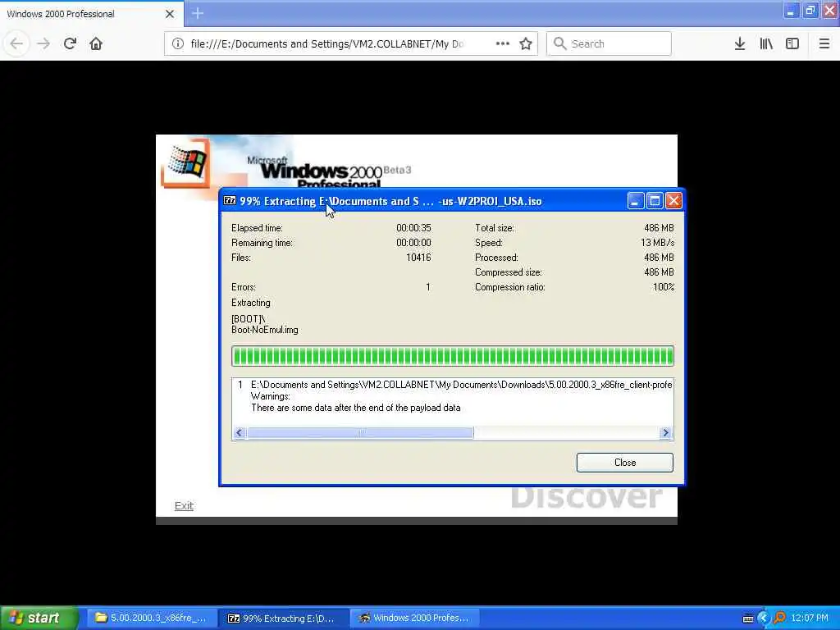Restore down the browser window
The height and width of the screenshot is (630, 840).
[810, 11]
